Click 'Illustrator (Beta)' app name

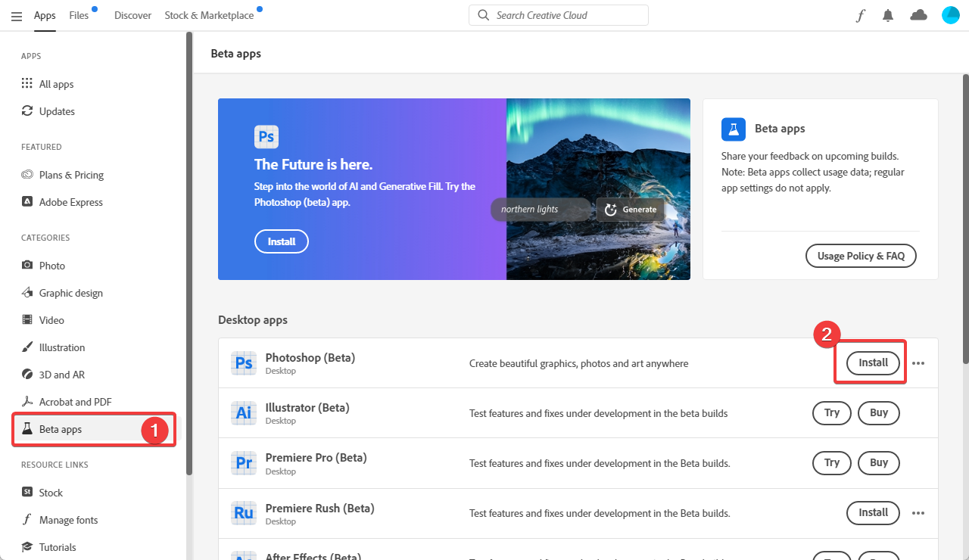[307, 407]
